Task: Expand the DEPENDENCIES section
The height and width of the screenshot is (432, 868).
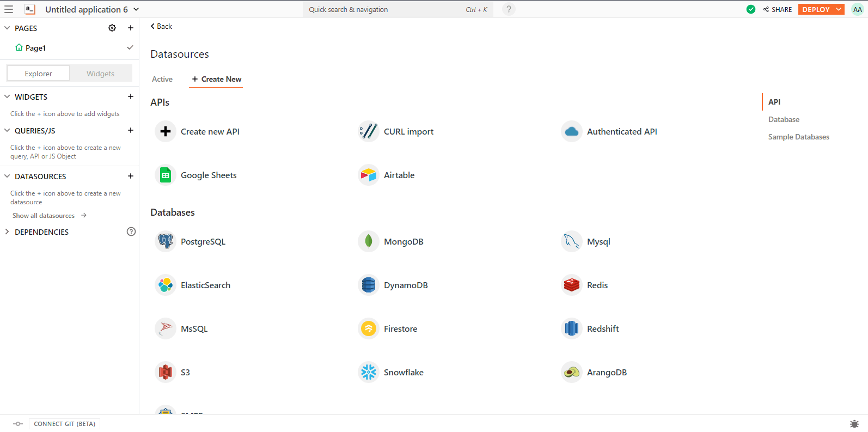Action: 7,232
